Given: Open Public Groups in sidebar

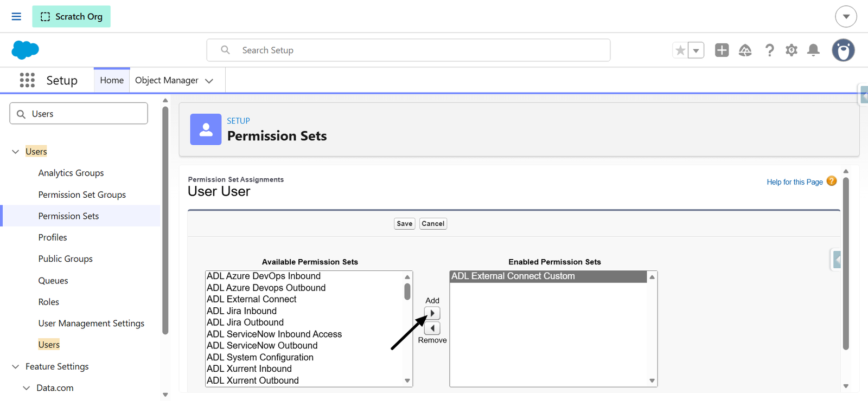Looking at the screenshot, I should [x=66, y=259].
